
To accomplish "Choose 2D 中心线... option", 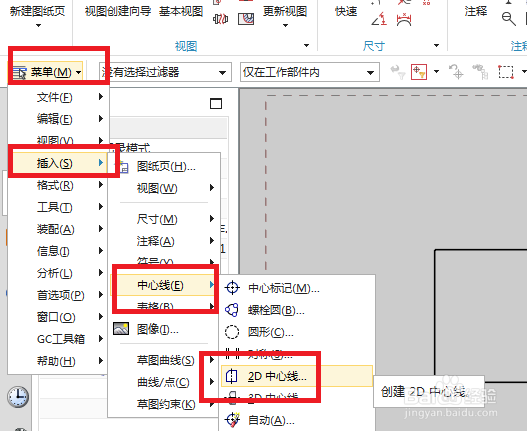I will tap(297, 376).
